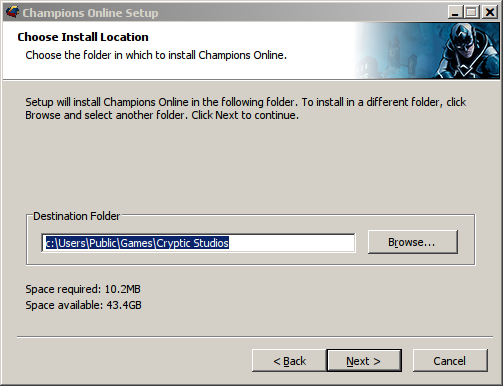Click the 'Choose the folder in which to install' subtitle

156,55
